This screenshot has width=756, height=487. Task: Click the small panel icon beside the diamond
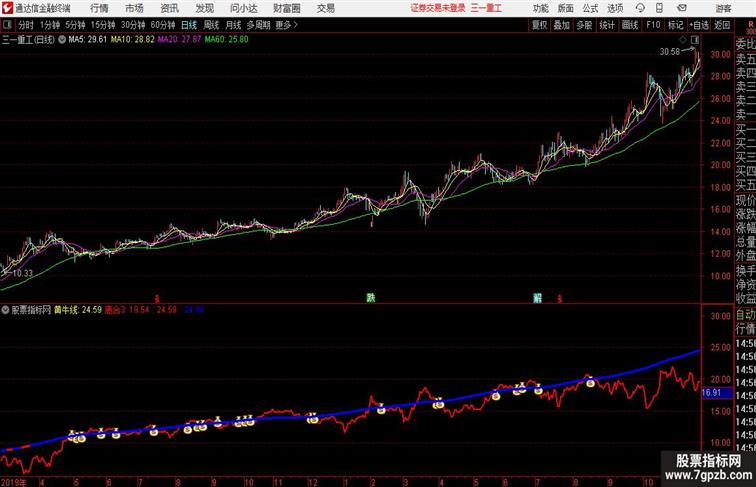(x=695, y=40)
